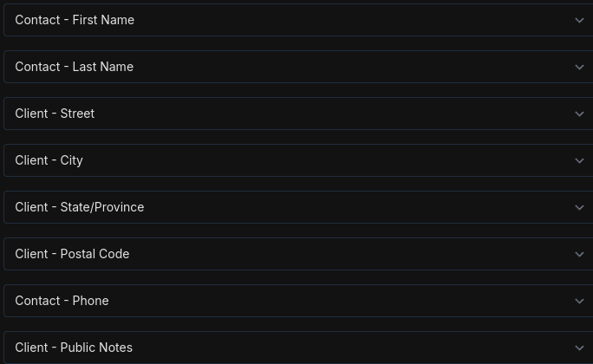Click the down chevron on Client - City
Viewport: 593px width, 364px height.
click(580, 160)
